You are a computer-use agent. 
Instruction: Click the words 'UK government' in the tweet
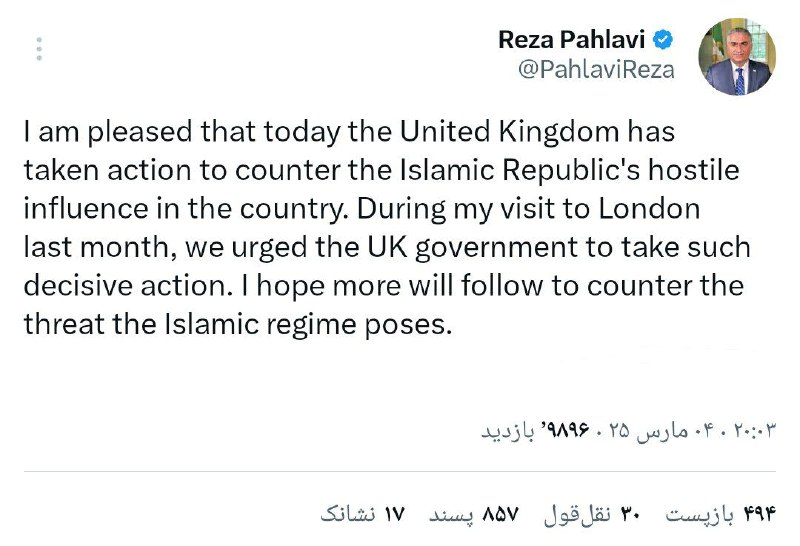(x=472, y=248)
